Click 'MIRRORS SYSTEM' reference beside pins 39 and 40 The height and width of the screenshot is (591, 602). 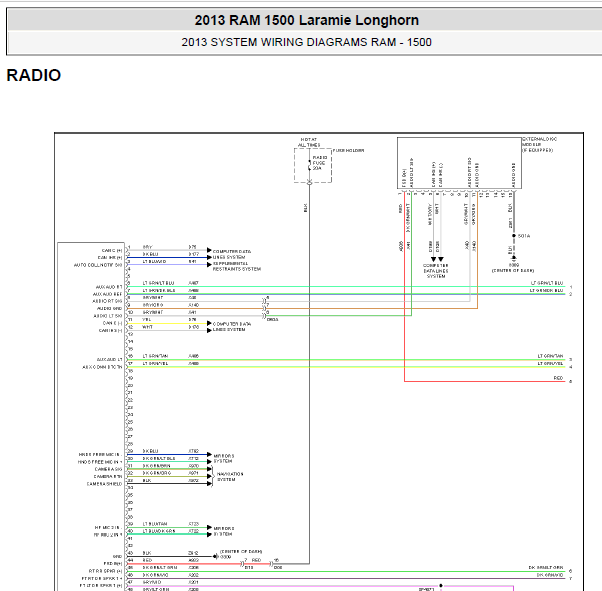[223, 531]
